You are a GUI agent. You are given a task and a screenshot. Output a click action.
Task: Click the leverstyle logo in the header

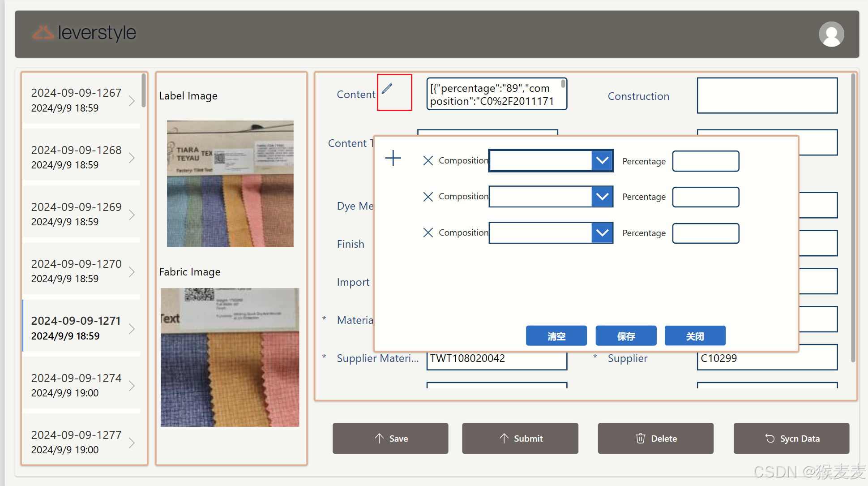point(85,33)
